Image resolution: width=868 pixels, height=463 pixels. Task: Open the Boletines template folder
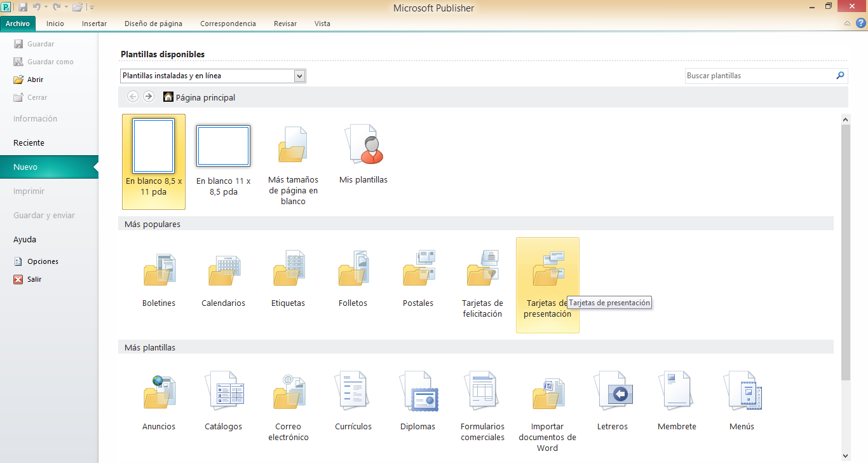pos(159,280)
